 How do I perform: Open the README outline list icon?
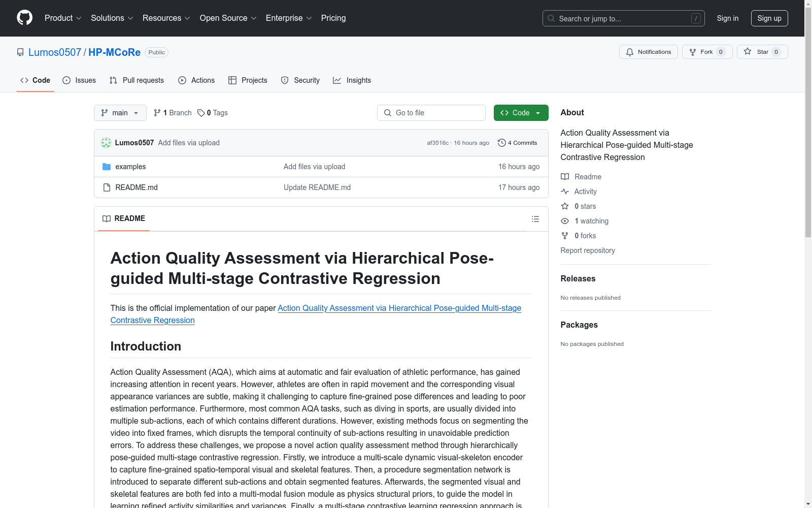coord(535,219)
